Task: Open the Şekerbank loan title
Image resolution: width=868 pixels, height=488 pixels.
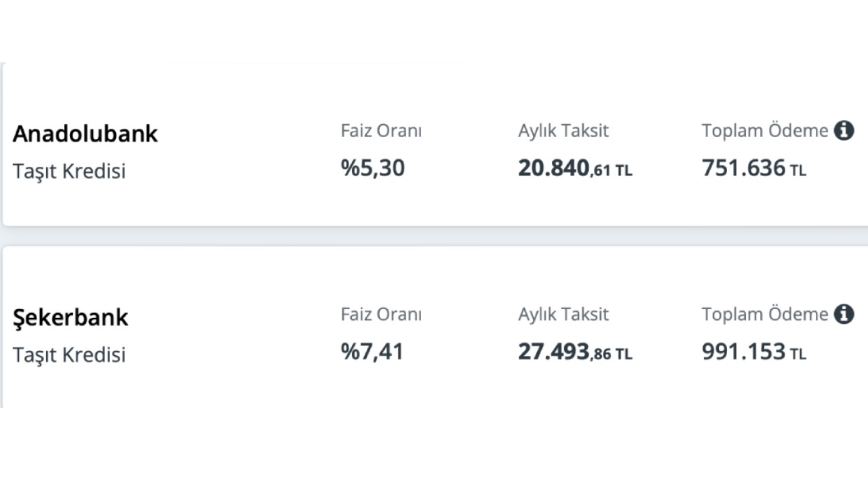Action: [71, 317]
